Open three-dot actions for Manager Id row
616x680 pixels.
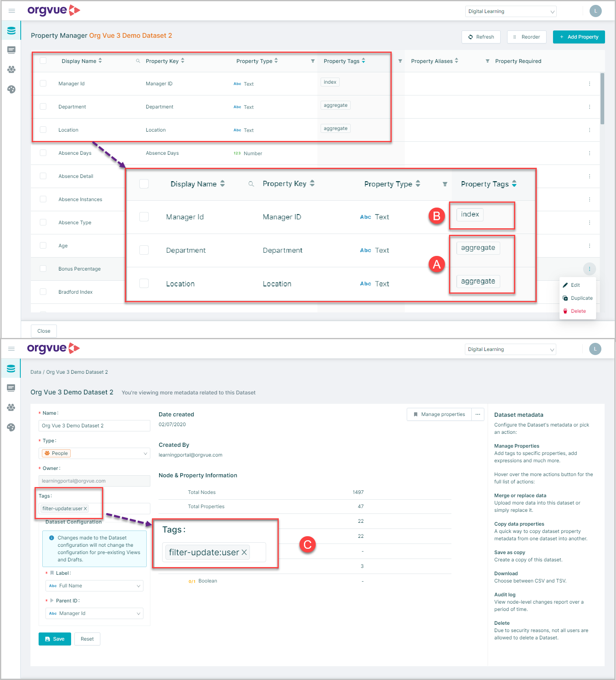[x=590, y=84]
